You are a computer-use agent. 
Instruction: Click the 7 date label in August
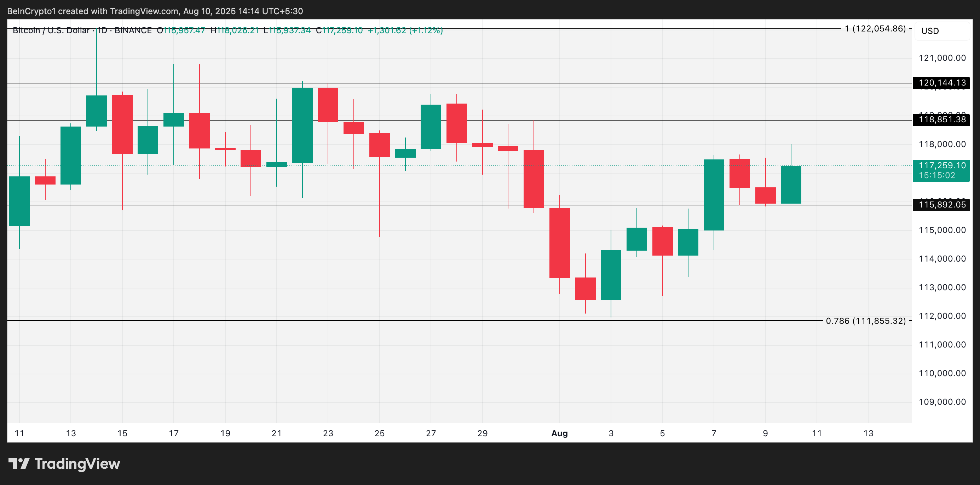[714, 433]
